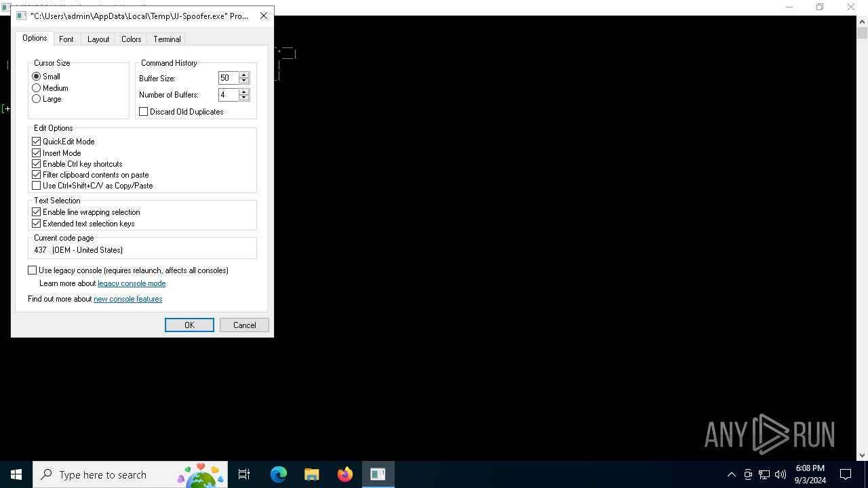
Task: Choose the Large cursor size option
Action: click(37, 99)
